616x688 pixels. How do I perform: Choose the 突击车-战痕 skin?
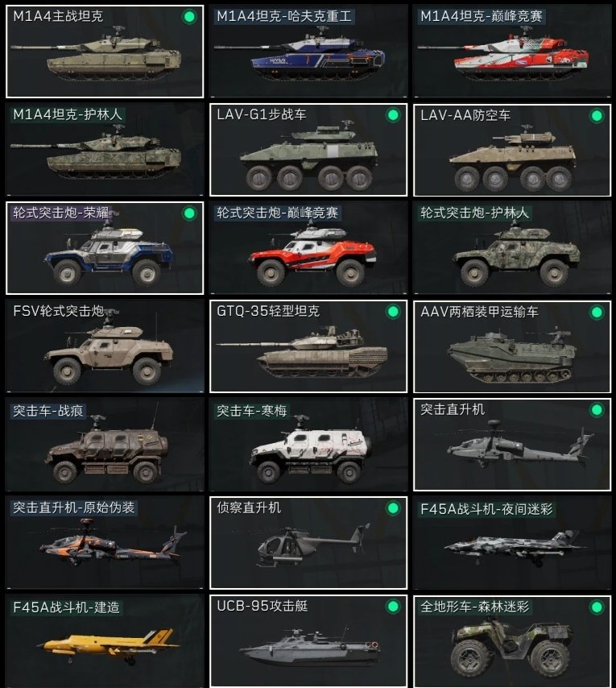tap(105, 445)
